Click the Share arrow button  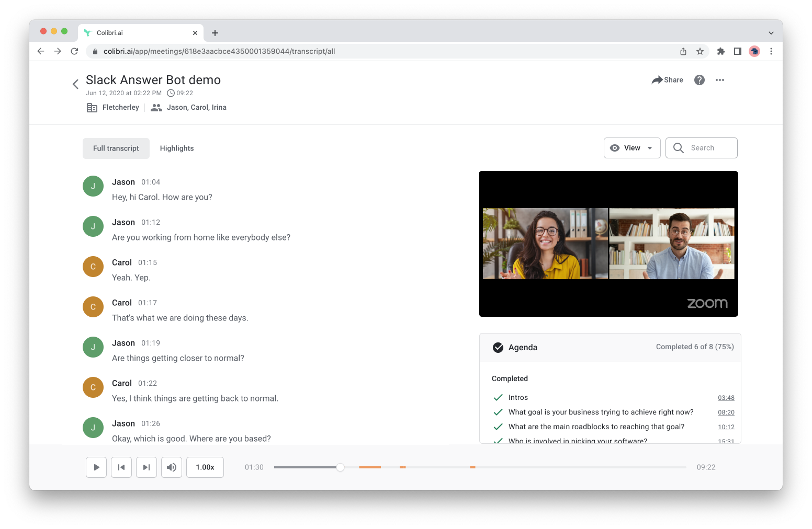click(667, 80)
